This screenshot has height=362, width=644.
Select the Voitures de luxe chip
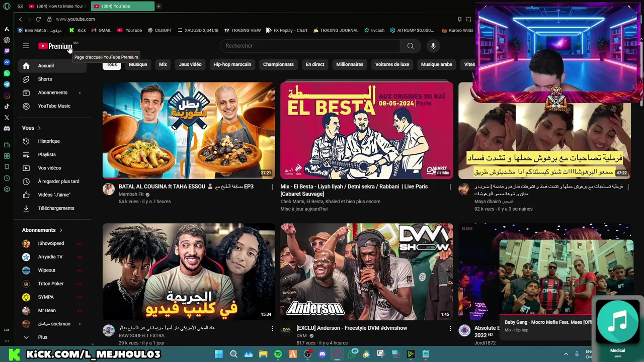point(392,64)
